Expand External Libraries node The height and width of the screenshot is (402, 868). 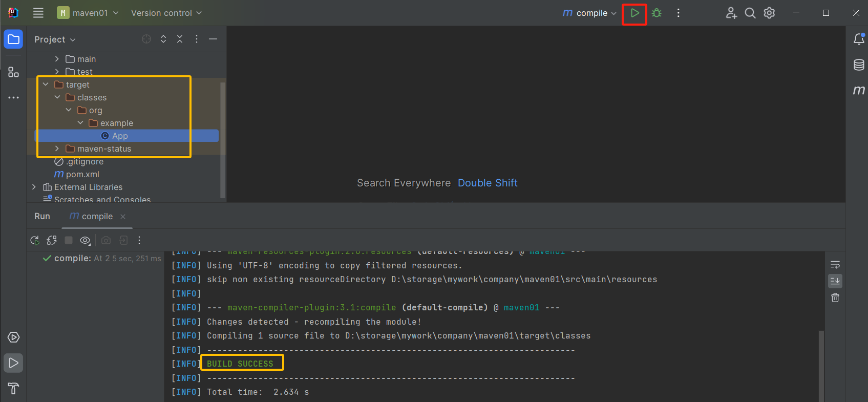coord(34,187)
